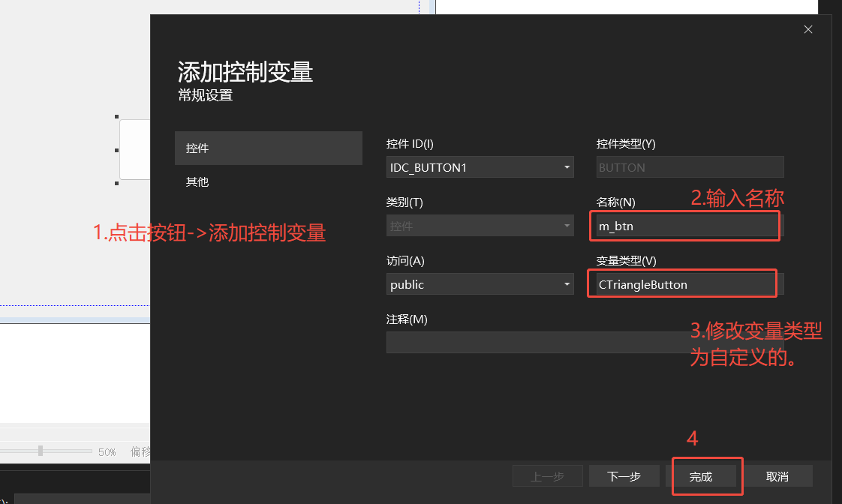Click the 完成 finish button
Viewport: 842px width, 504px height.
pyautogui.click(x=702, y=475)
